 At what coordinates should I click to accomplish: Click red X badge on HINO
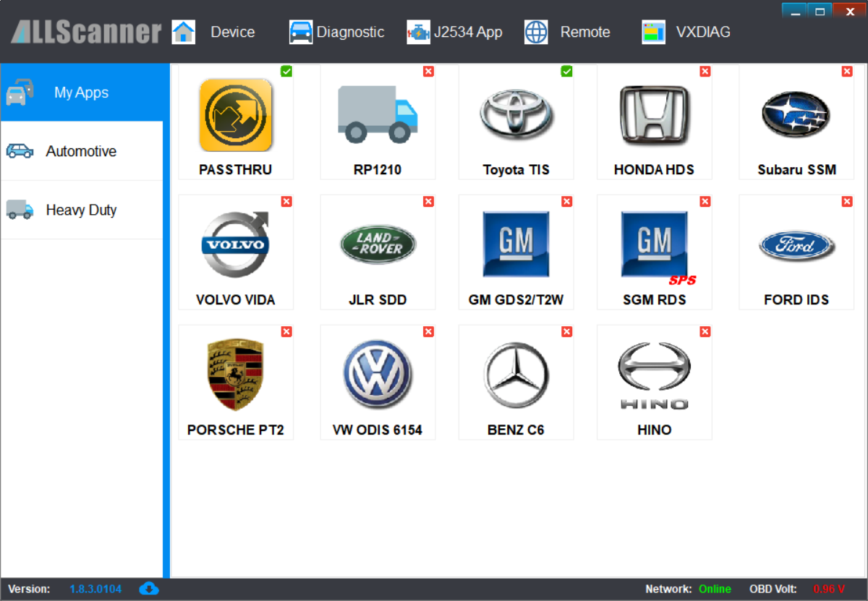point(705,331)
